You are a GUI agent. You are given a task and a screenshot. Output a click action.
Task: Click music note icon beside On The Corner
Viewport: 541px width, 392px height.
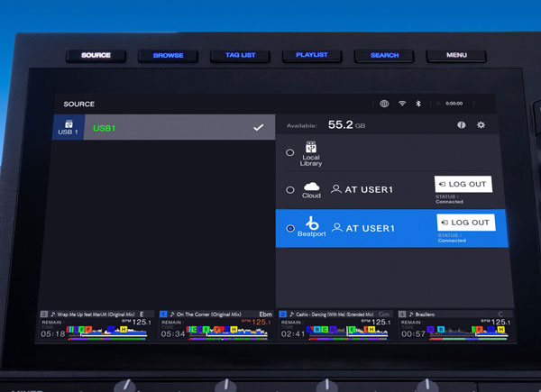(x=172, y=315)
